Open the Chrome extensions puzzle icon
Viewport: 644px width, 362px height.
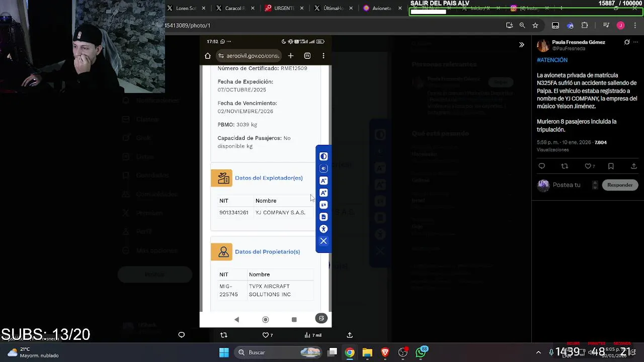(585, 25)
